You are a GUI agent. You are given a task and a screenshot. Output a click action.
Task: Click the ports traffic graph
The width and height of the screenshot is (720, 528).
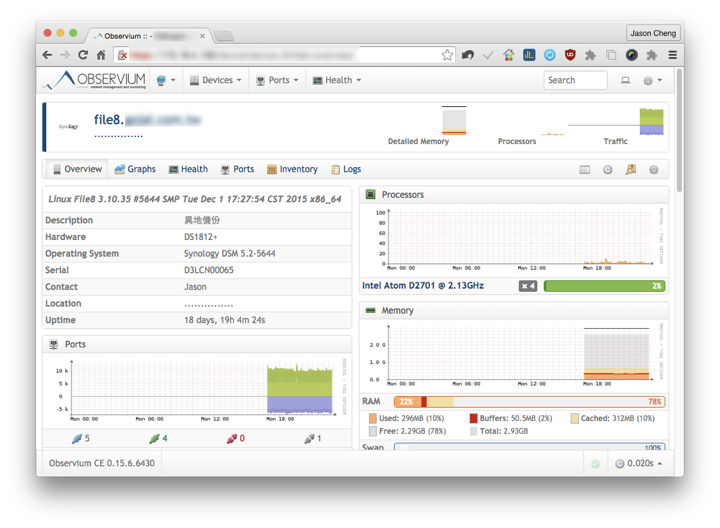199,389
